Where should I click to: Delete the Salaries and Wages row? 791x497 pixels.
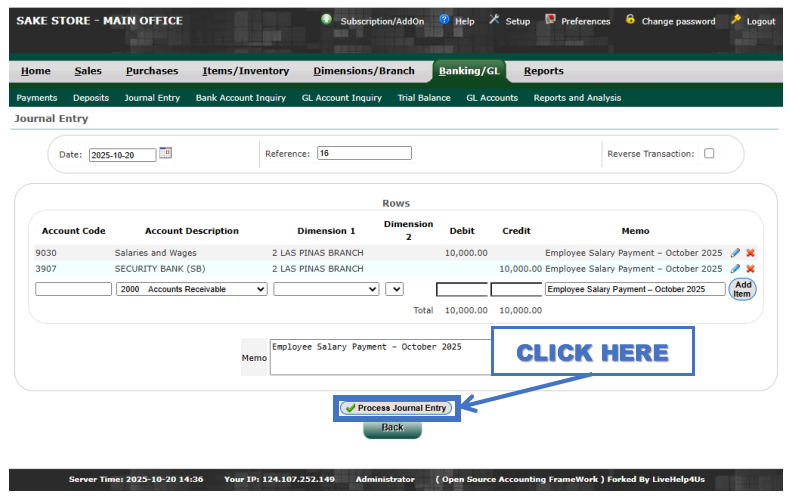(x=750, y=253)
